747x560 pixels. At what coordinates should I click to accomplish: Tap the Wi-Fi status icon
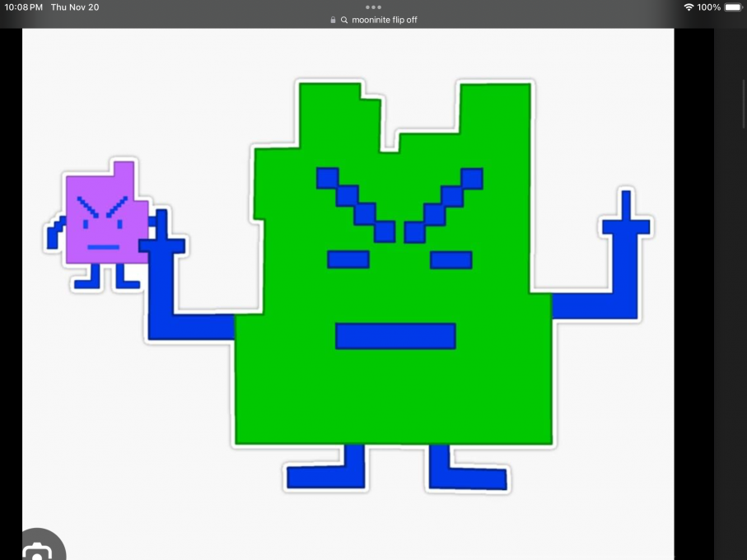tap(689, 7)
